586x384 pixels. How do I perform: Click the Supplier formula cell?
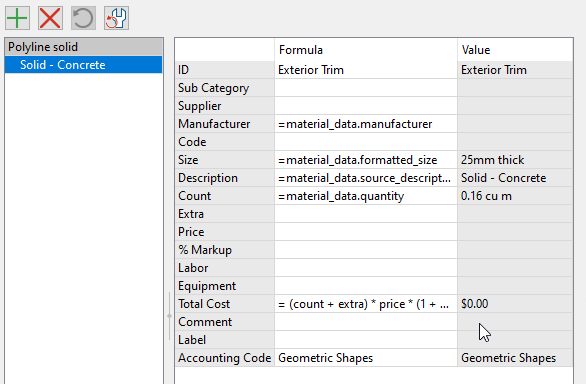click(x=366, y=106)
